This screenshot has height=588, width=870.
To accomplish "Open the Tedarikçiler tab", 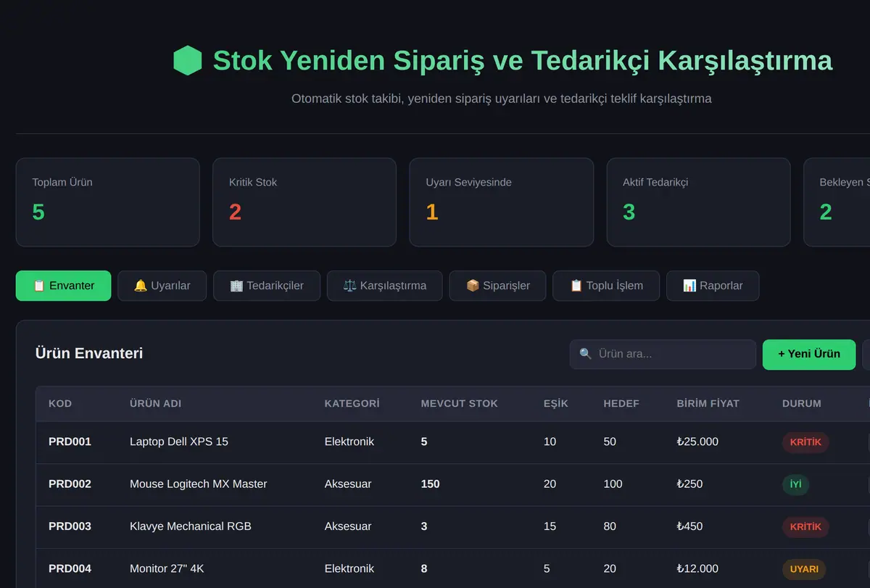I will tap(267, 286).
